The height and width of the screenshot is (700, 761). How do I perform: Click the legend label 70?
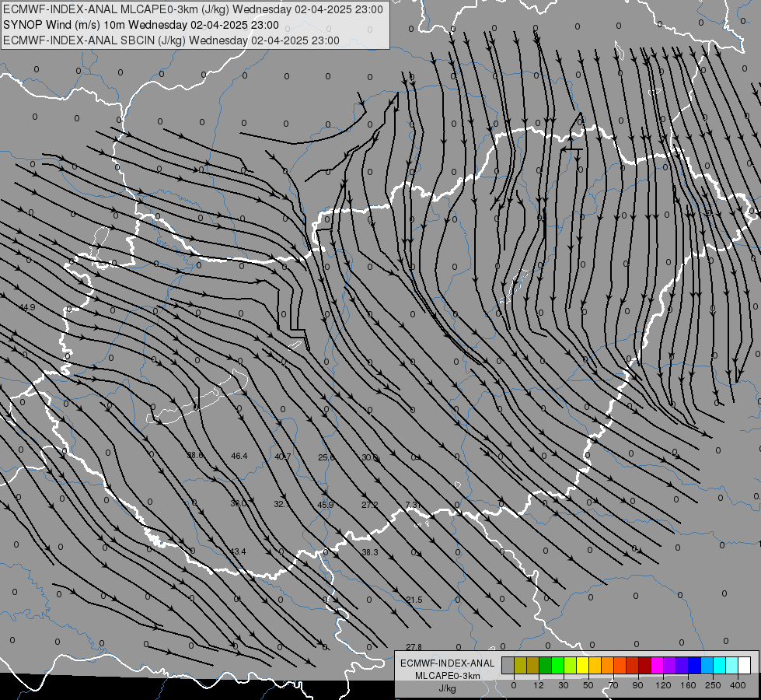click(x=613, y=685)
